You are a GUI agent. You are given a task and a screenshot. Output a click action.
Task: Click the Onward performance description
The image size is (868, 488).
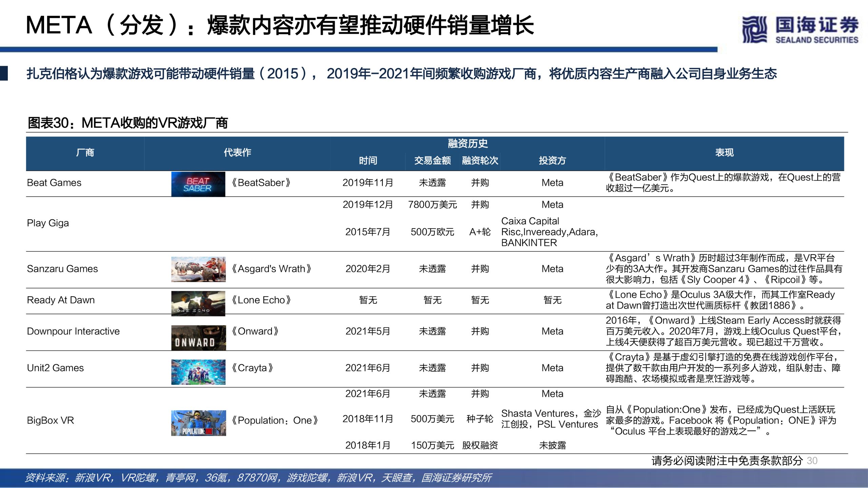(724, 331)
